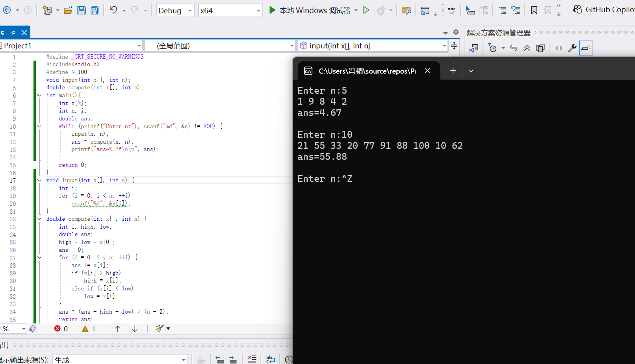Collapse the for loop fold at line 27
The width and height of the screenshot is (635, 364).
tap(39, 257)
